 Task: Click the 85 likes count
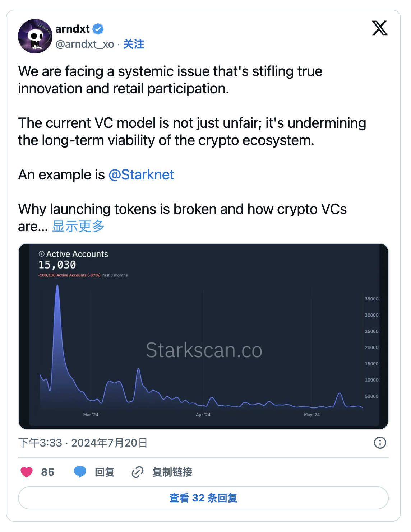pos(47,472)
